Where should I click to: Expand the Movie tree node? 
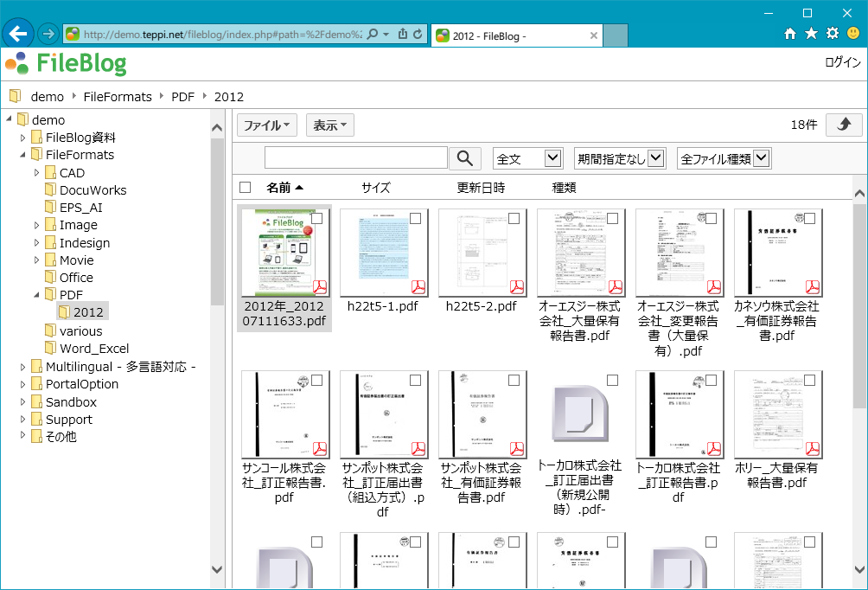coord(36,260)
